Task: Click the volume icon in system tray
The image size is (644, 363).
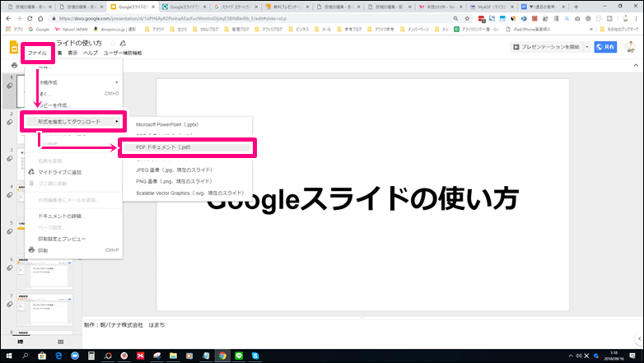Action: pyautogui.click(x=579, y=356)
